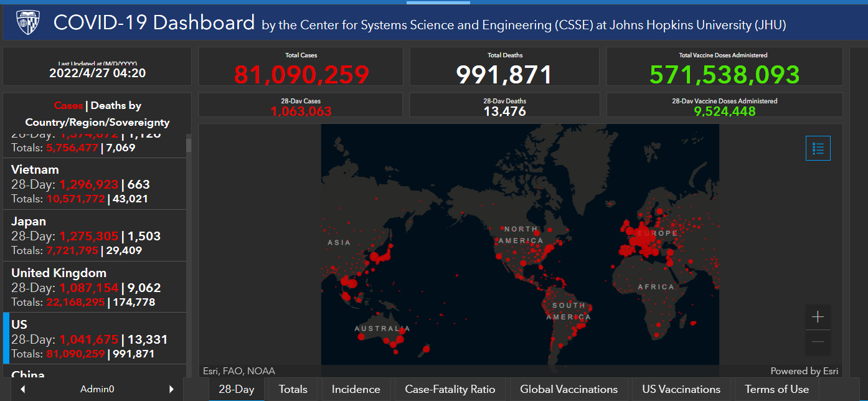This screenshot has height=401, width=868.
Task: Open the Incidence tab
Action: click(x=356, y=389)
